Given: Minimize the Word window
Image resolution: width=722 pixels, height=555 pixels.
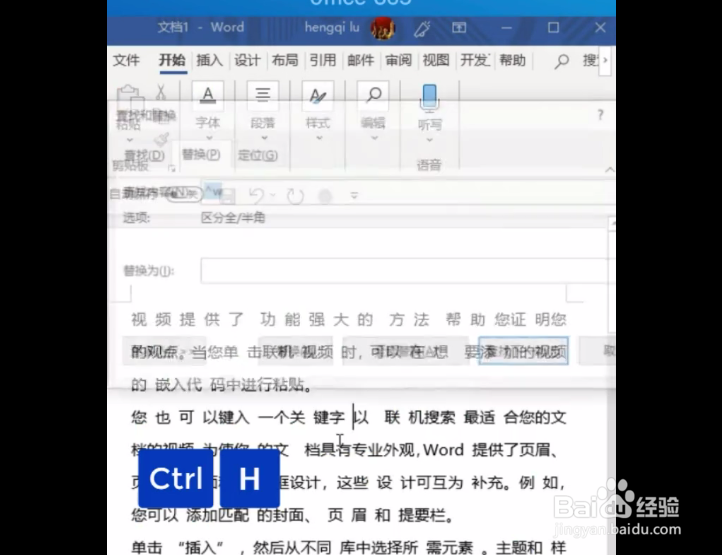Looking at the screenshot, I should tap(507, 28).
